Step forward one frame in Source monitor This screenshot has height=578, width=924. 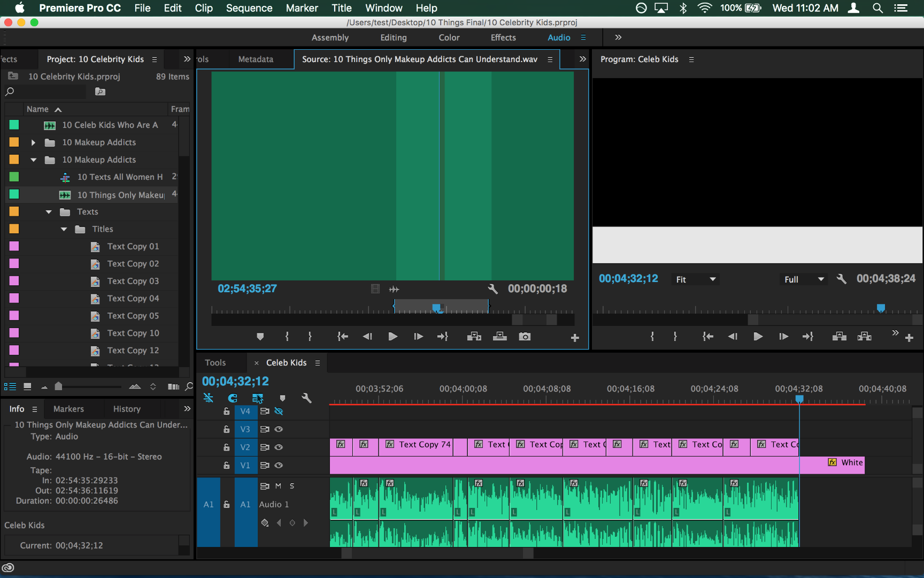[x=418, y=337]
